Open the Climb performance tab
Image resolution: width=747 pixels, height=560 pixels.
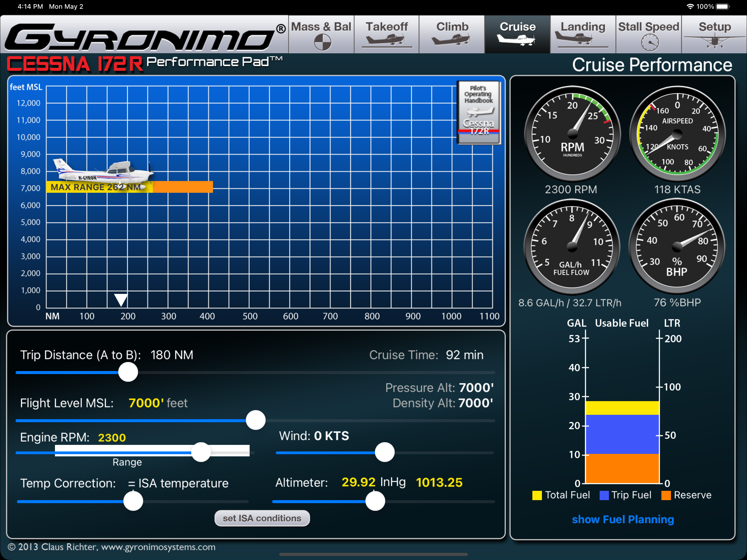[452, 34]
